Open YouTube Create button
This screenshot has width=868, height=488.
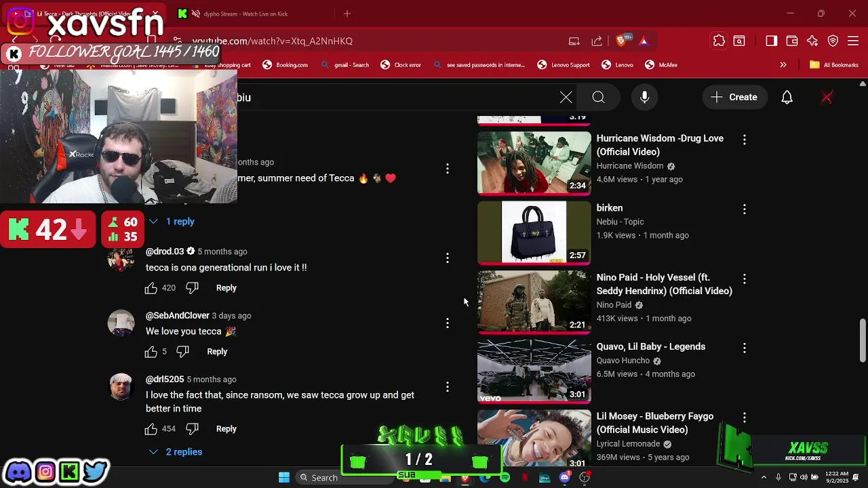(x=734, y=97)
